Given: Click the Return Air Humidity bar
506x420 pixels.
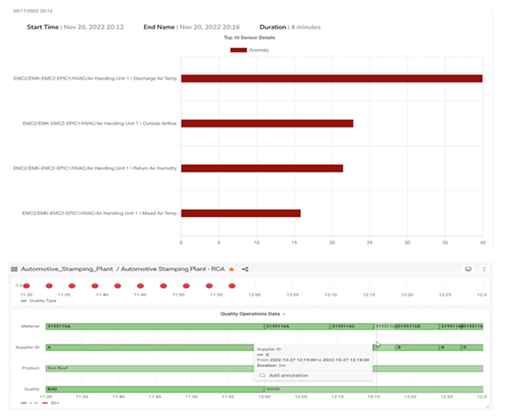Looking at the screenshot, I should click(262, 168).
